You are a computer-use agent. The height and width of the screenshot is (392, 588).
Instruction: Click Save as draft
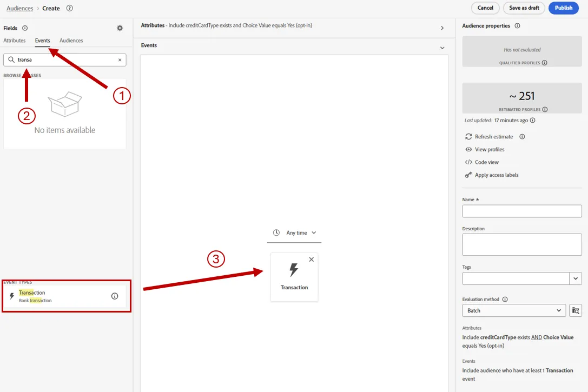(x=524, y=8)
